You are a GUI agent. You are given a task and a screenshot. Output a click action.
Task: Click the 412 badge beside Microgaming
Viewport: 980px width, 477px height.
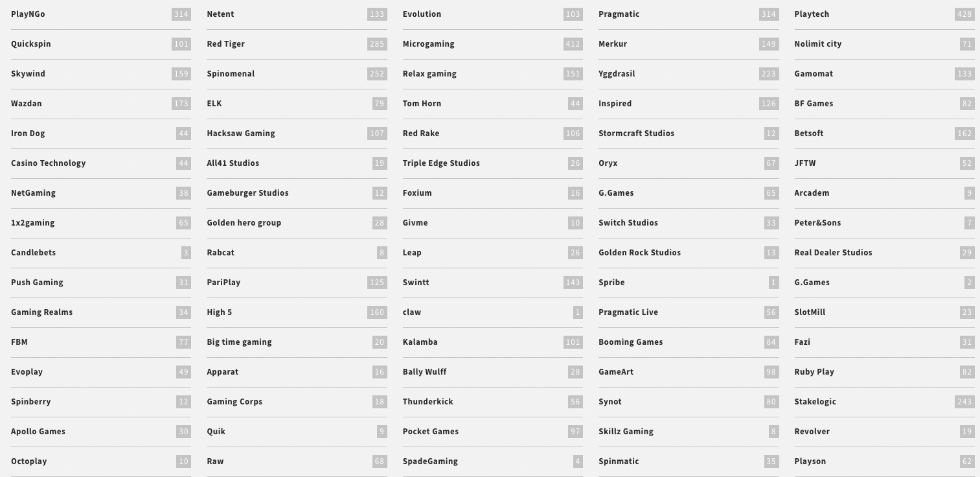pos(573,44)
